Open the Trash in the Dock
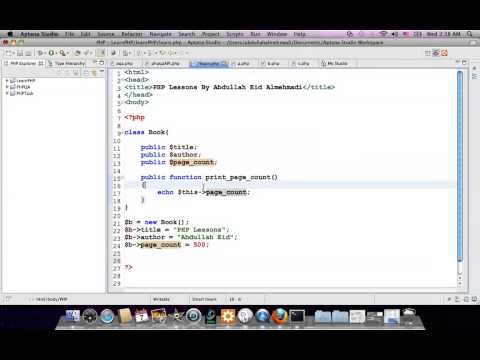480x360 pixels. pyautogui.click(x=409, y=316)
